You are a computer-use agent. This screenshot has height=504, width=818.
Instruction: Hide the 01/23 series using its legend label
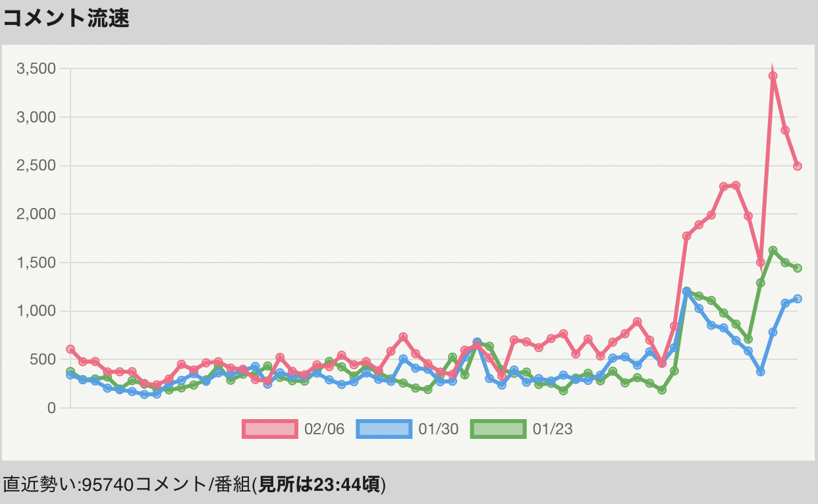[553, 430]
